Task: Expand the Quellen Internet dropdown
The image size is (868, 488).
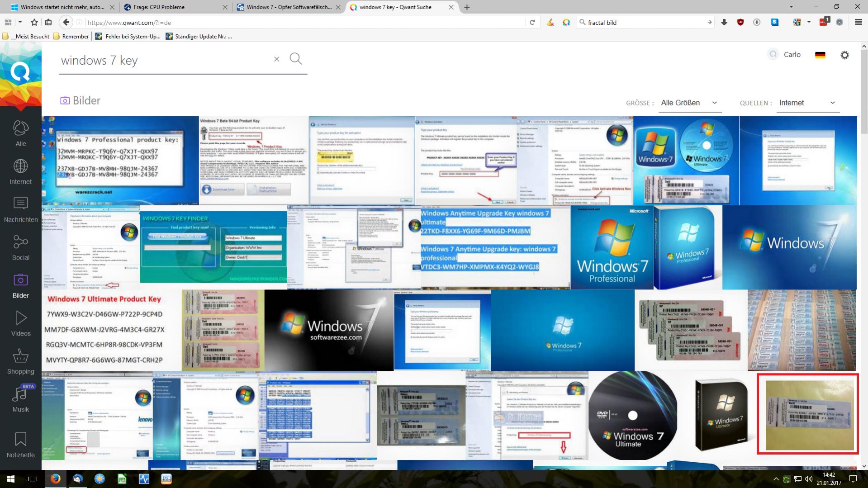Action: coord(807,103)
